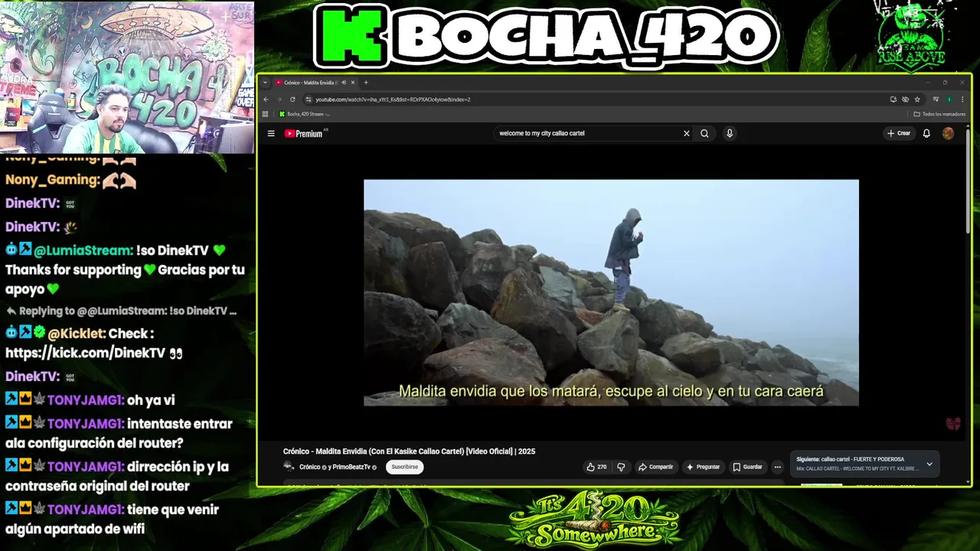Like the Maldita Envidia video

596,467
